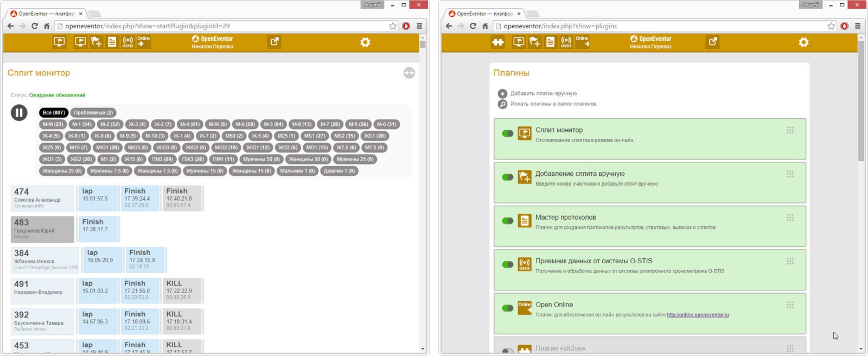The height and width of the screenshot is (356, 868).
Task: Click the Open Online plugin icon in list
Action: click(524, 308)
